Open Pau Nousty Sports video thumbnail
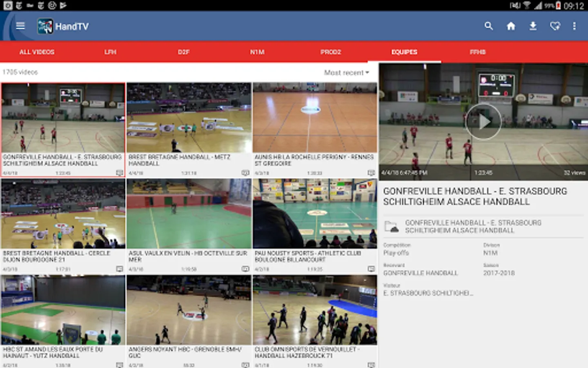Viewport: 588px width, 368px height. [315, 213]
